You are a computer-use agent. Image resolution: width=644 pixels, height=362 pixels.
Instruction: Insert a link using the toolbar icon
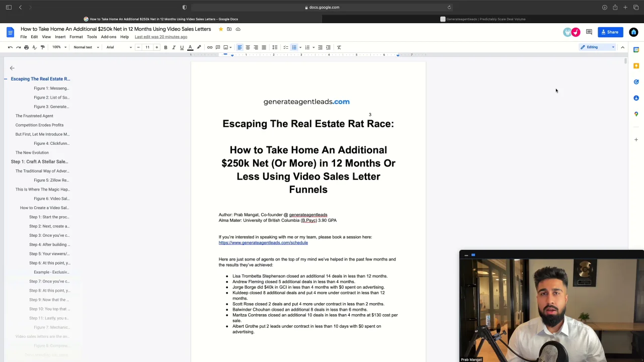click(210, 47)
